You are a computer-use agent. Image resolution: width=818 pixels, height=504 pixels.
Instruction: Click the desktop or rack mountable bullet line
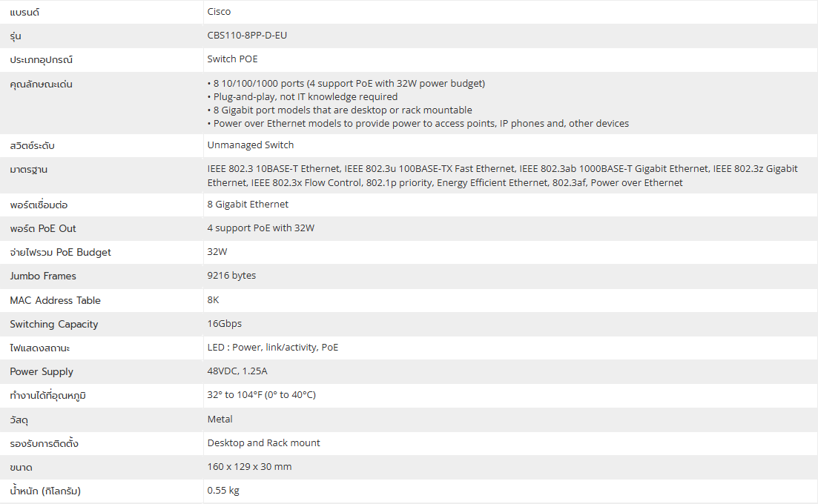(340, 110)
